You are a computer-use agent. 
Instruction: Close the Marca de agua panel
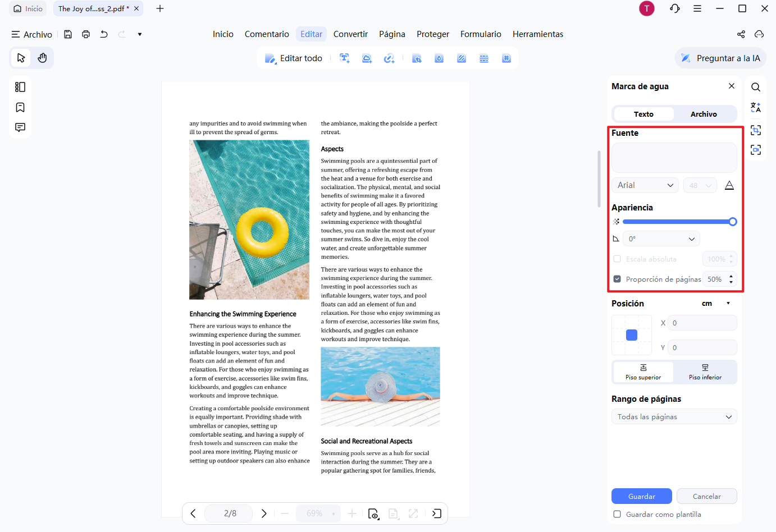point(732,86)
